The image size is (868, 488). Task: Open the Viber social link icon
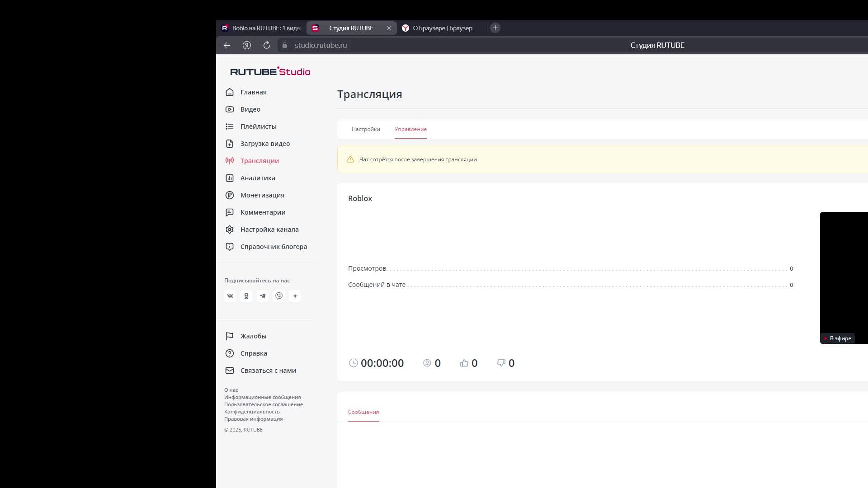coord(279,296)
